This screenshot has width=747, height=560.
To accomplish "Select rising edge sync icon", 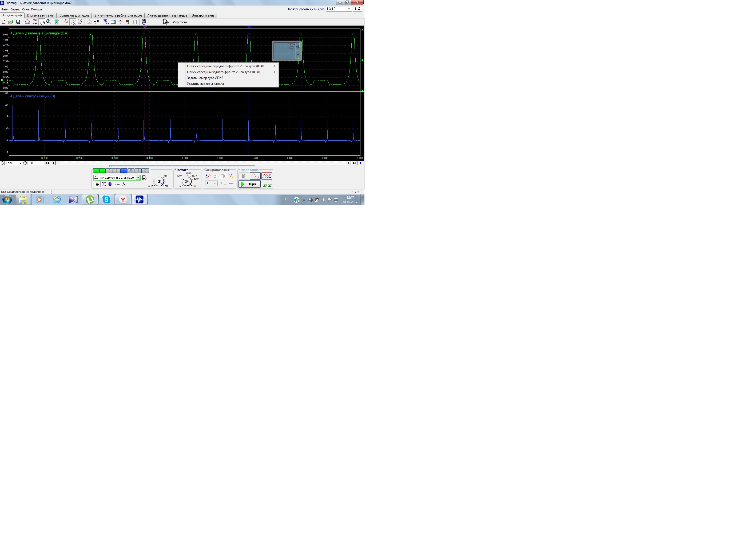I will tap(216, 176).
